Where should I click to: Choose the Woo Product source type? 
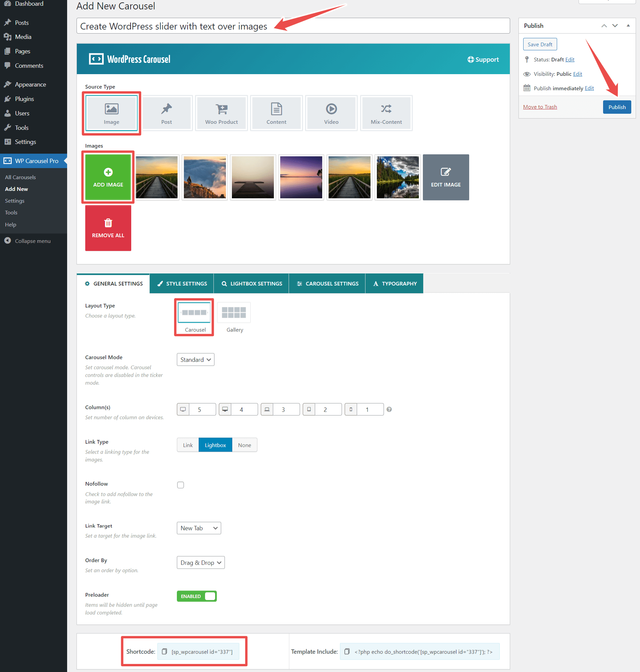point(221,113)
